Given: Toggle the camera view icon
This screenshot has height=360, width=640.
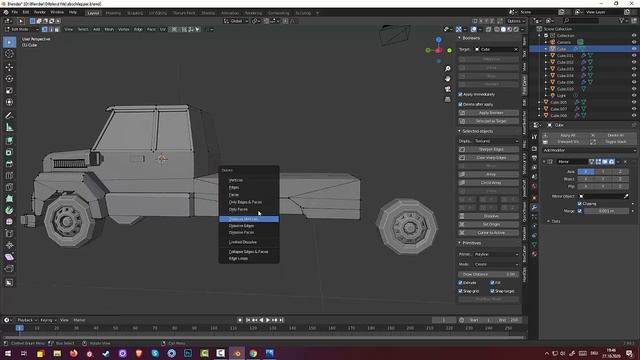Looking at the screenshot, I should [448, 89].
